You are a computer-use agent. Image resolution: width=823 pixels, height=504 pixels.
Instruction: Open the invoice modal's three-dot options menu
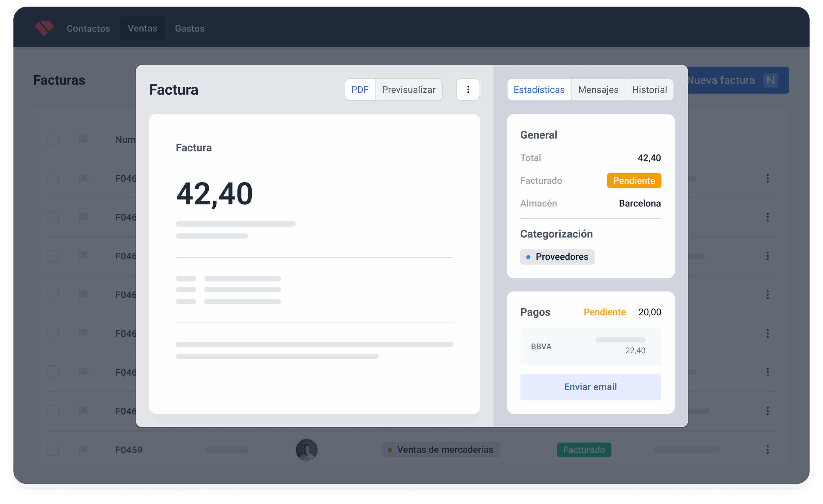pyautogui.click(x=468, y=89)
